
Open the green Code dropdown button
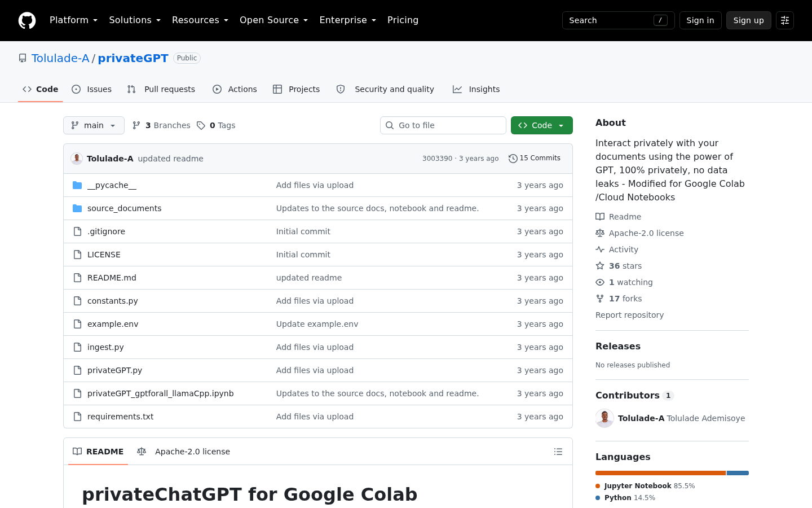click(x=542, y=125)
